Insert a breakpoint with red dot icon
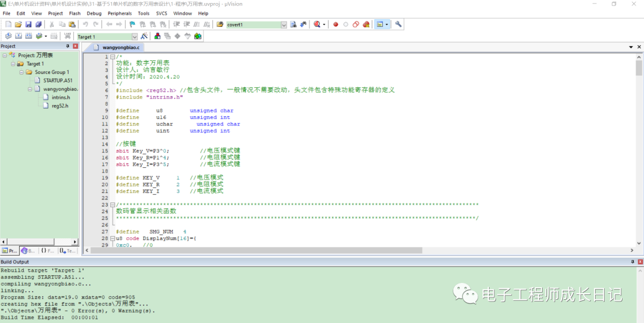The height and width of the screenshot is (323, 644). point(336,24)
